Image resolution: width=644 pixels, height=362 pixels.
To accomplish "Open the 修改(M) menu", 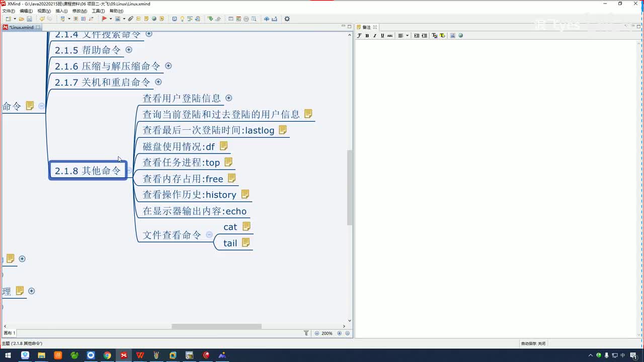I will pos(79,11).
